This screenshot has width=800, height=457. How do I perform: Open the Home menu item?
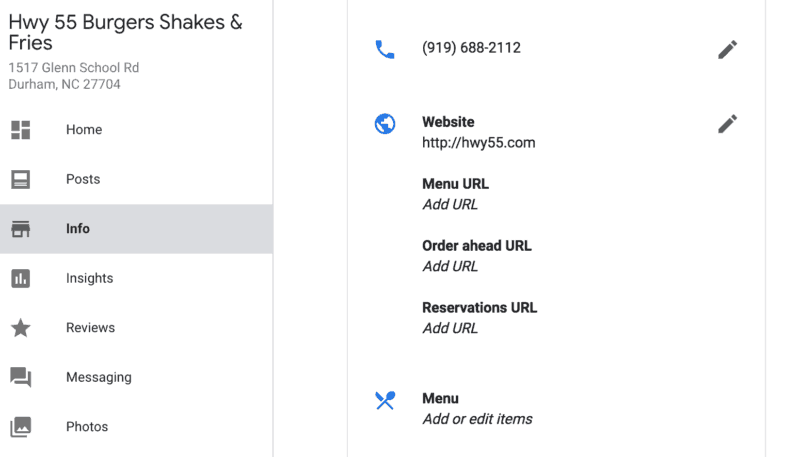84,130
